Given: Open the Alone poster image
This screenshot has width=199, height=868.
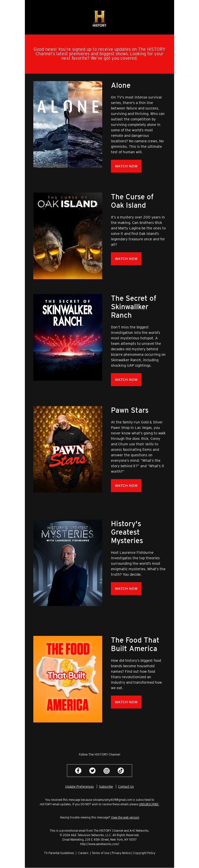Looking at the screenshot, I should point(68,124).
